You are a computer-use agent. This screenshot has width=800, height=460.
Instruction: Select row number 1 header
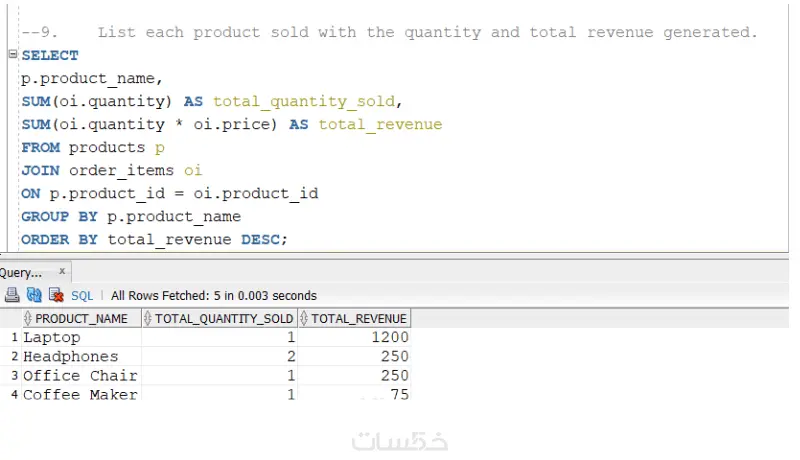coord(14,337)
